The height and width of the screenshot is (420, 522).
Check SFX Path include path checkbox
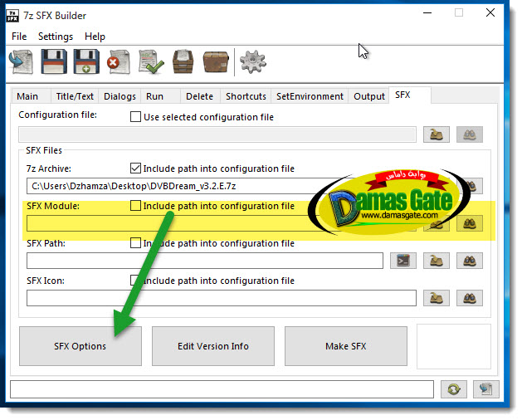pos(135,243)
